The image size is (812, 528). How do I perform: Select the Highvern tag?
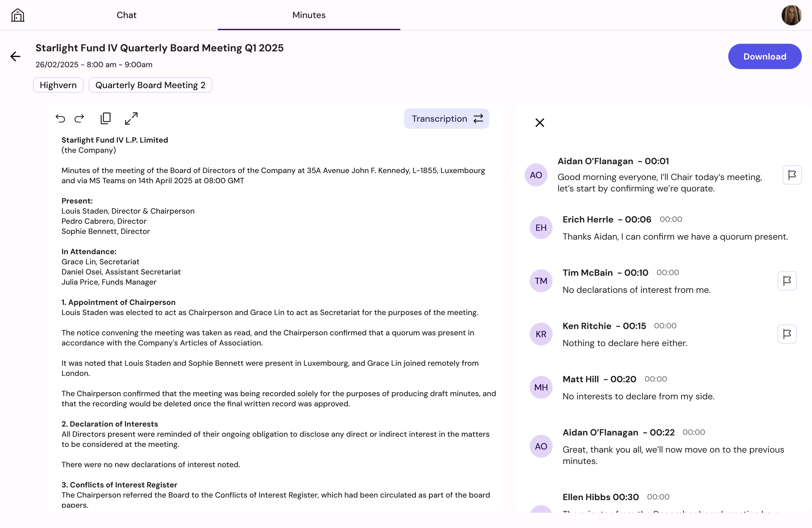pos(58,85)
